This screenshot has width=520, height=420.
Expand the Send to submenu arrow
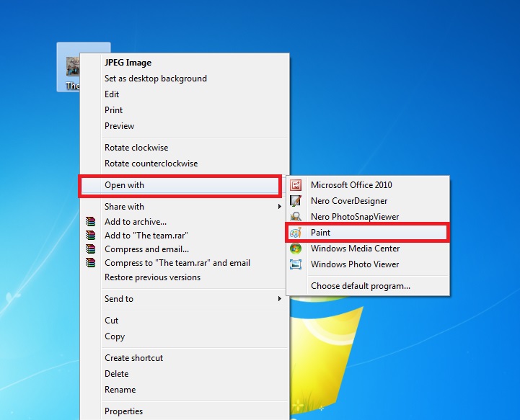(x=280, y=299)
